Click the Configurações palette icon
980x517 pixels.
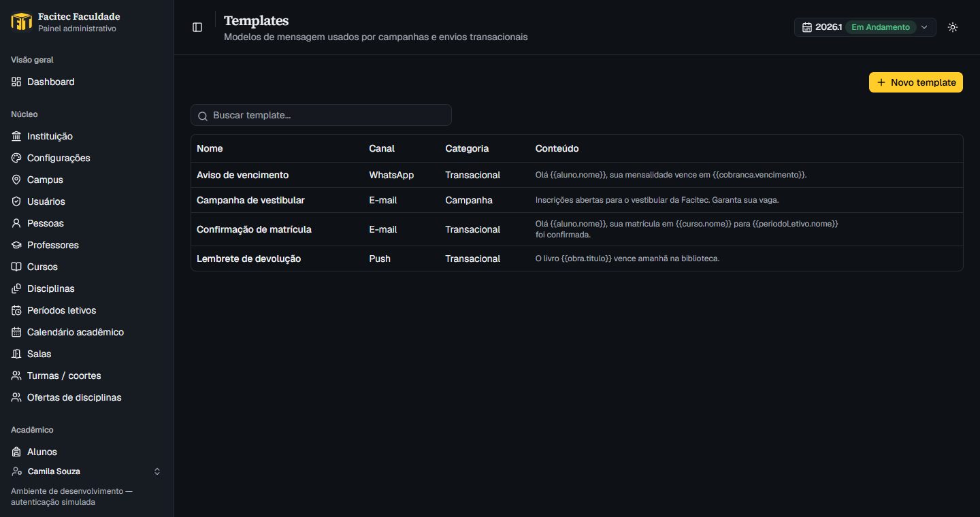click(16, 158)
